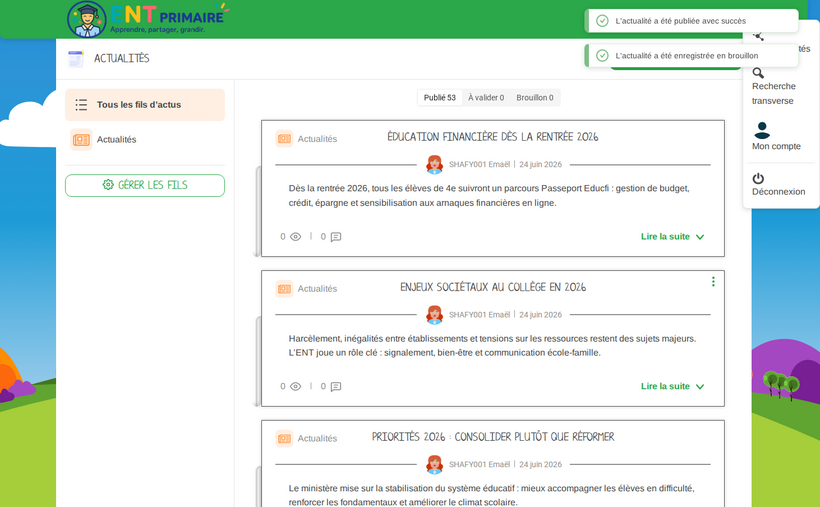This screenshot has width=820, height=507.
Task: Click the Recherche transverse magnifier icon
Action: tap(758, 73)
